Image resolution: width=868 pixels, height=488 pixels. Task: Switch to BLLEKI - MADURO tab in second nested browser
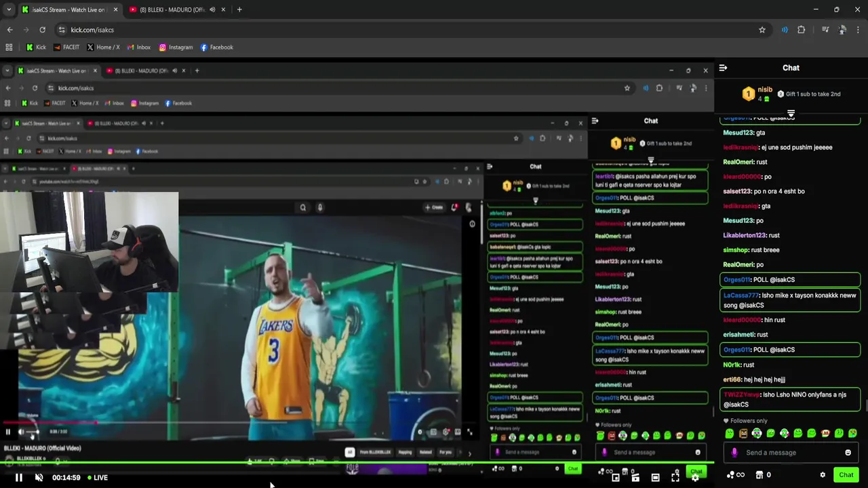(141, 70)
